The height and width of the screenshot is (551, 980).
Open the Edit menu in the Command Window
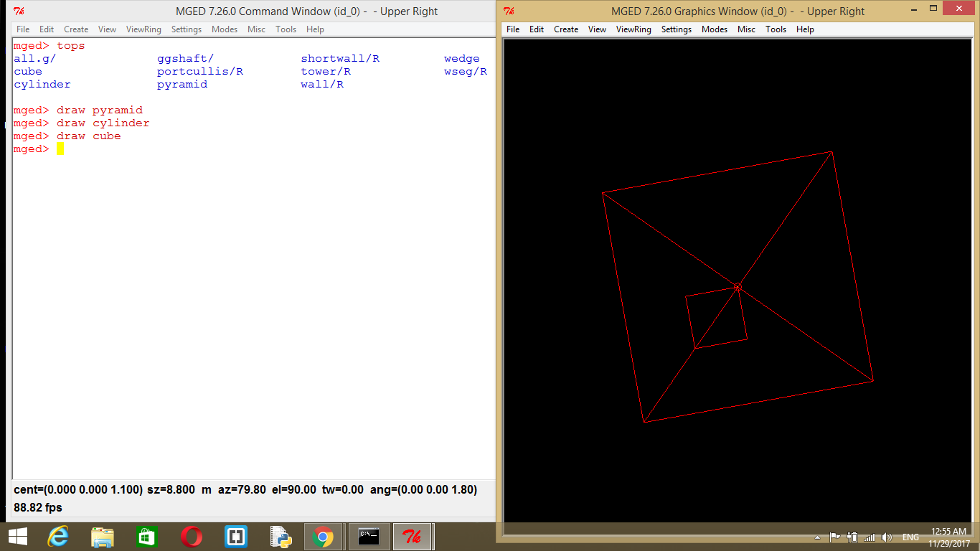click(x=47, y=29)
